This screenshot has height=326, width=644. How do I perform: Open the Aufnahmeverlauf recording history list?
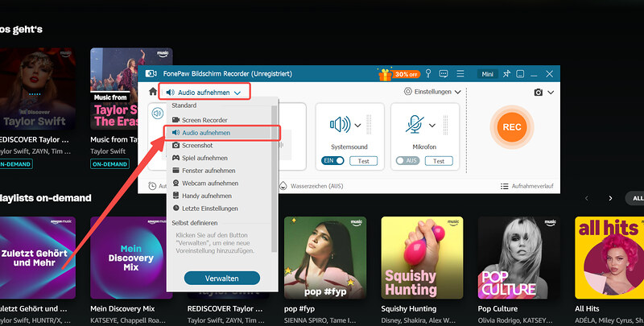527,186
